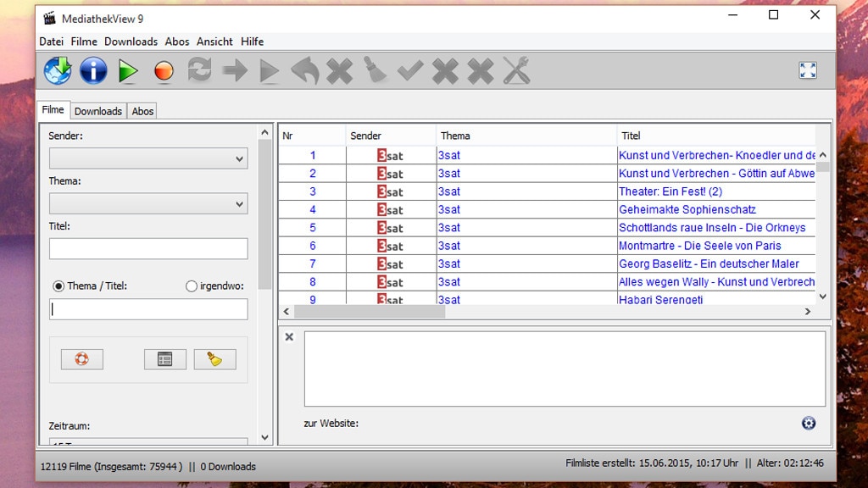
Task: Switch to the Abos tab
Action: point(142,111)
